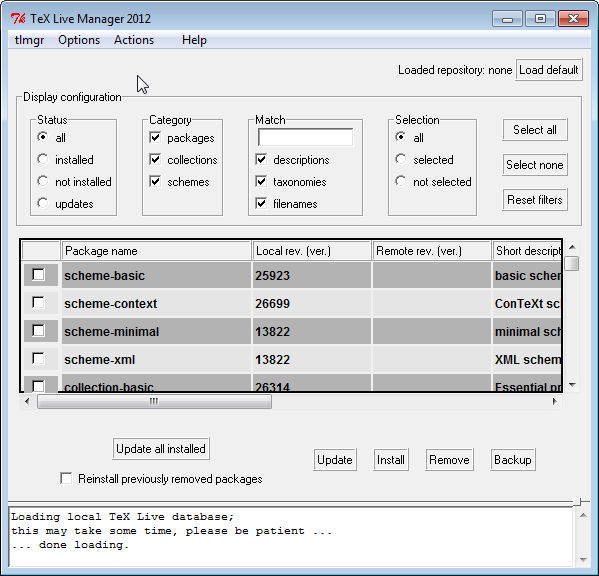Click the 'done loading' log text
This screenshot has height=576, width=599.
[x=70, y=545]
